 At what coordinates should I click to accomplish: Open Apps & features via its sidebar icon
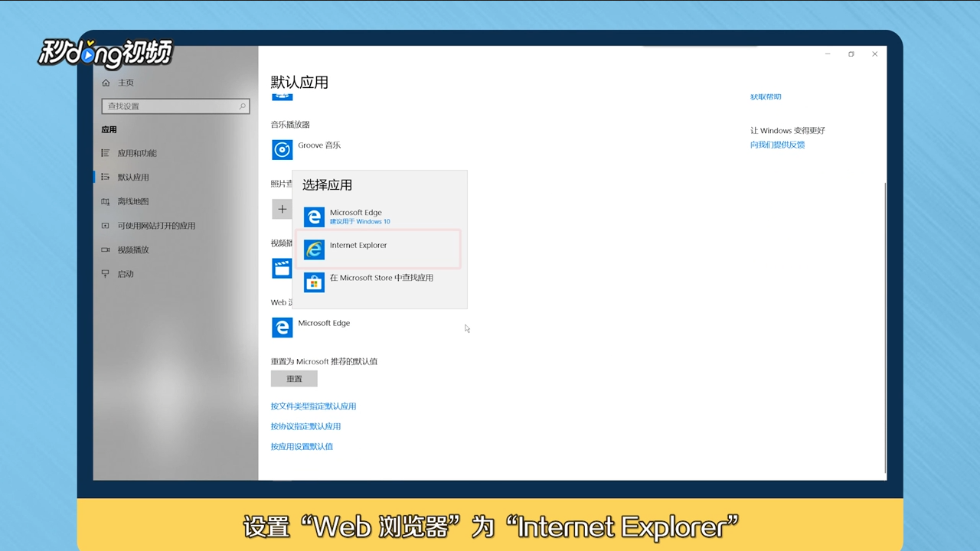coord(106,153)
